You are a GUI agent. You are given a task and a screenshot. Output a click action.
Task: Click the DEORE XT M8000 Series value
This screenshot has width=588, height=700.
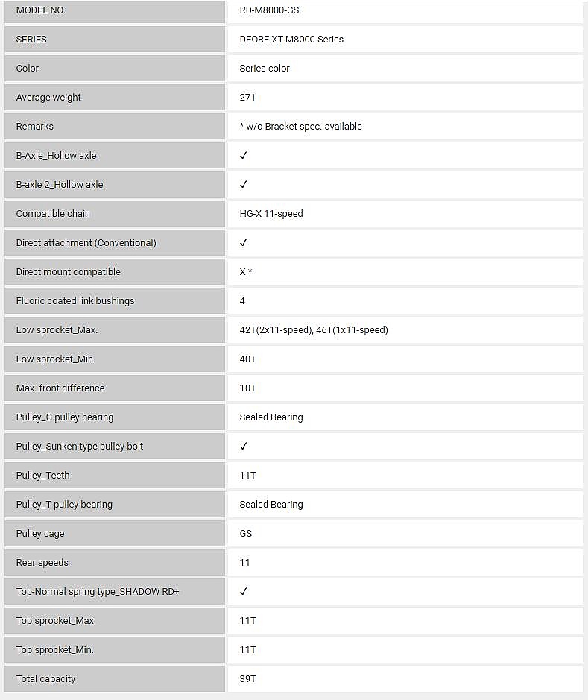point(291,39)
